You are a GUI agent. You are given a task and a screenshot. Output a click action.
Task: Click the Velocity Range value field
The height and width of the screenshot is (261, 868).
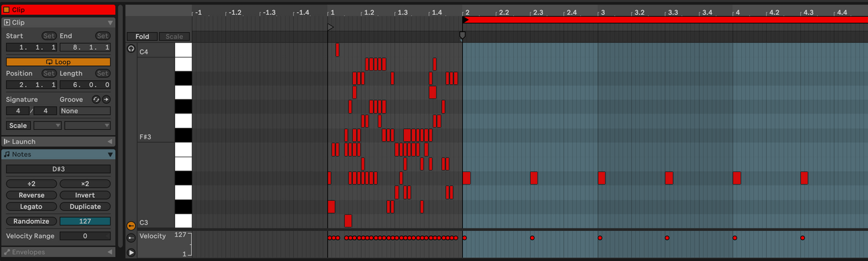(85, 236)
